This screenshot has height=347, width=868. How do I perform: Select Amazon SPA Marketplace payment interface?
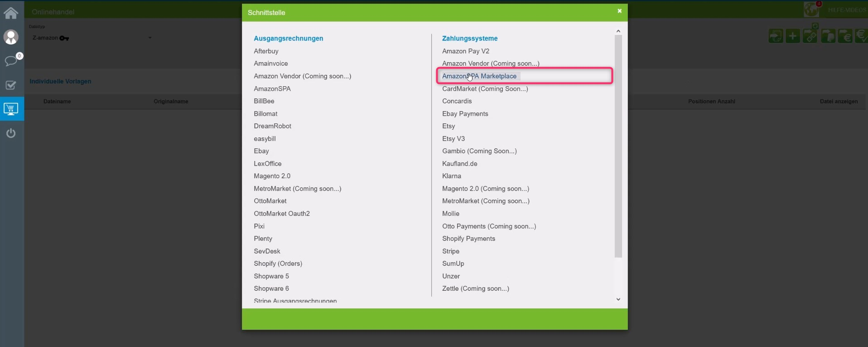click(x=479, y=76)
